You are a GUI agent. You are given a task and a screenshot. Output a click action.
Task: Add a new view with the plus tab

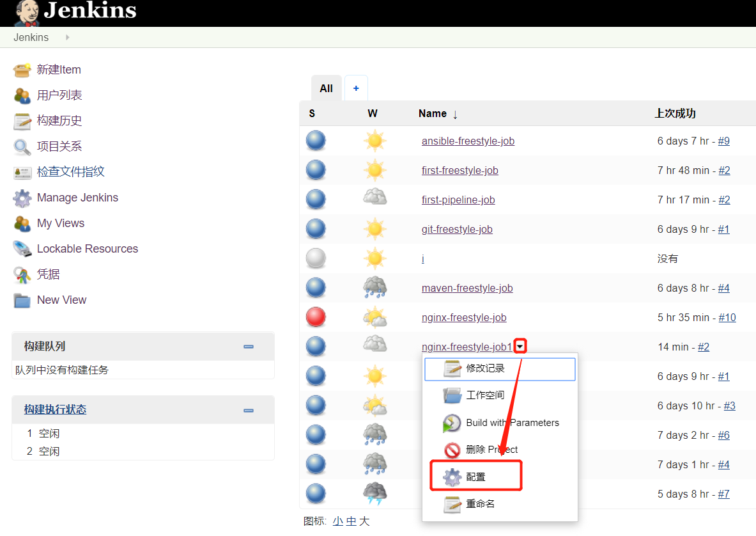point(356,88)
